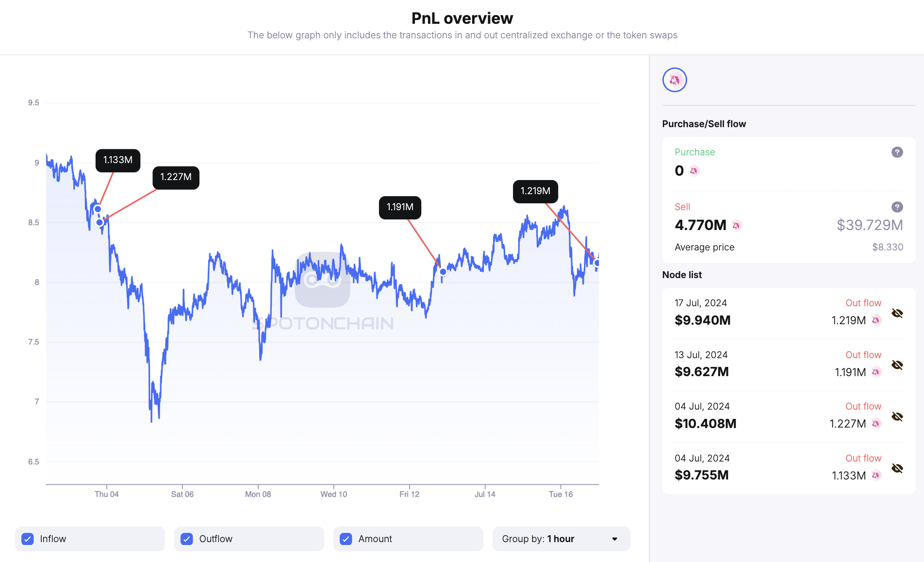Select the 1.219M marker label on chart
Viewport: 924px width, 562px height.
[535, 191]
